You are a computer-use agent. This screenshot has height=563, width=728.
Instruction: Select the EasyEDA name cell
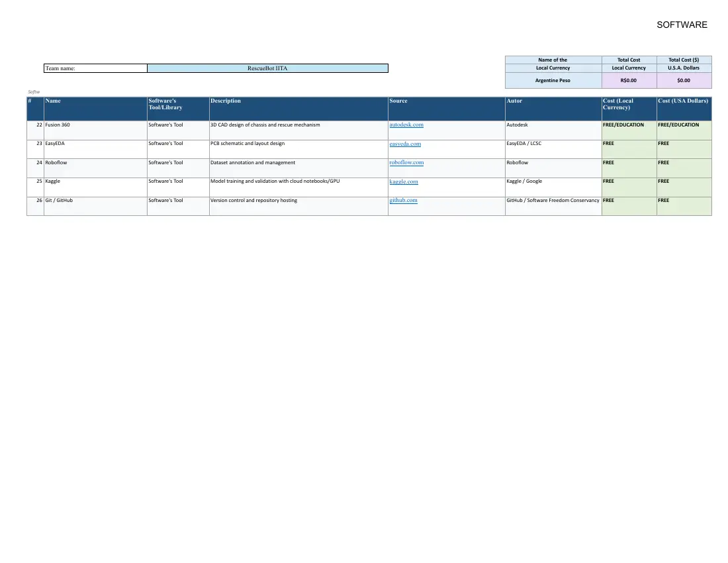click(x=96, y=150)
